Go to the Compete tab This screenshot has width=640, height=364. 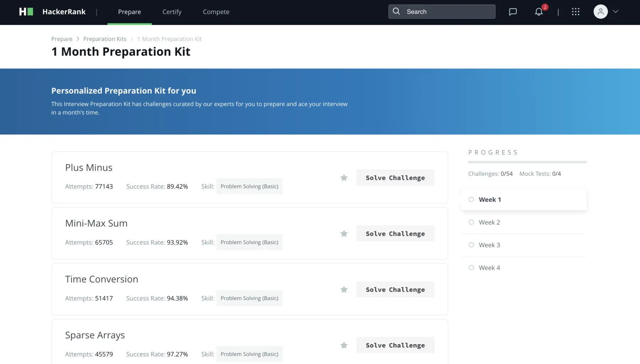216,12
